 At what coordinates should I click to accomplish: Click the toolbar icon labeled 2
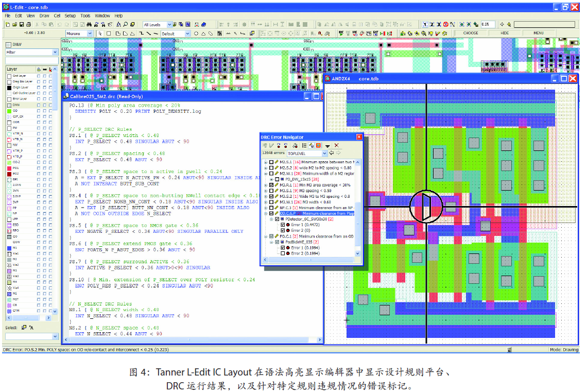[x=432, y=24]
